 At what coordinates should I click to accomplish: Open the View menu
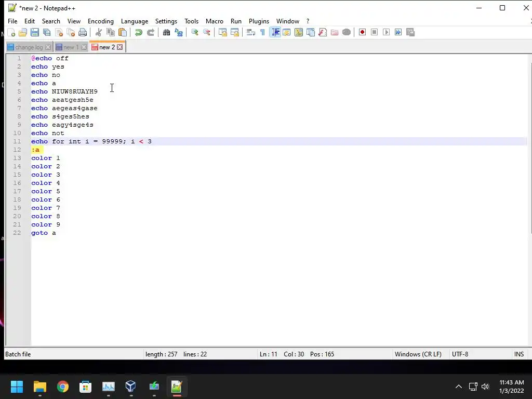[x=74, y=21]
